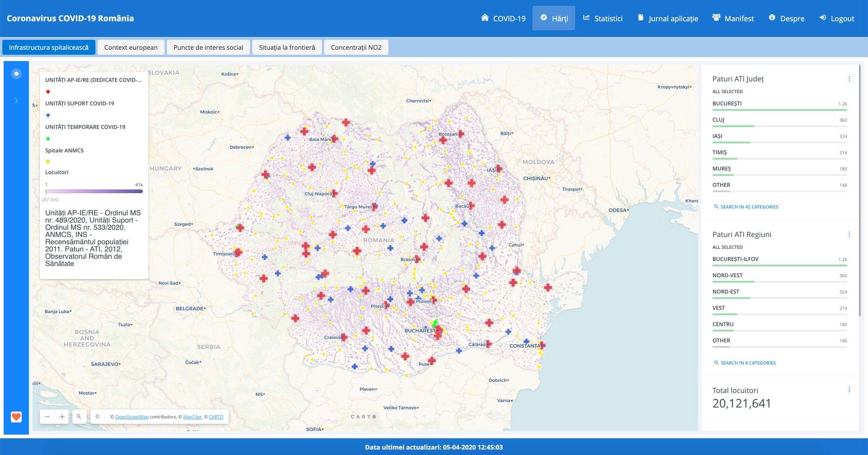Click the yellow dot ANMCS legend symbol
The image size is (868, 455).
click(x=48, y=161)
